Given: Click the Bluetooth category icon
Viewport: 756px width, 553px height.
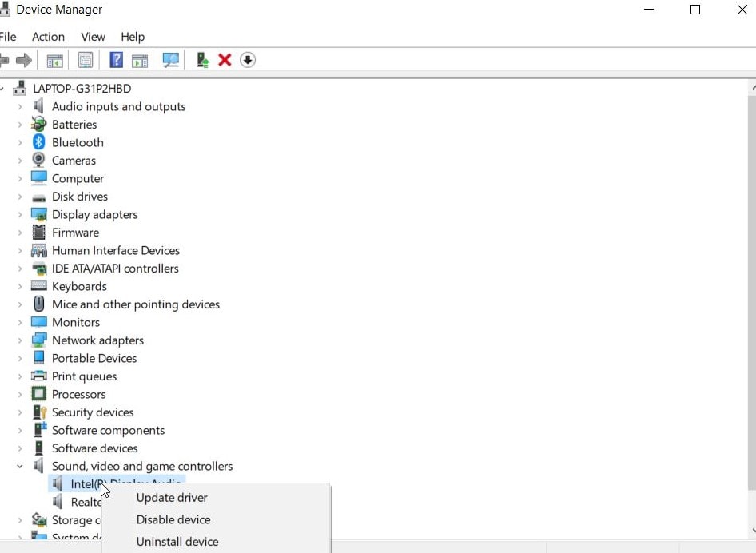Looking at the screenshot, I should (38, 142).
